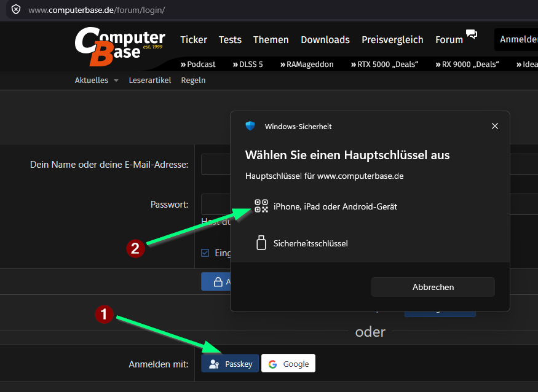The height and width of the screenshot is (392, 538).
Task: Open the Forum menu item
Action: 449,40
